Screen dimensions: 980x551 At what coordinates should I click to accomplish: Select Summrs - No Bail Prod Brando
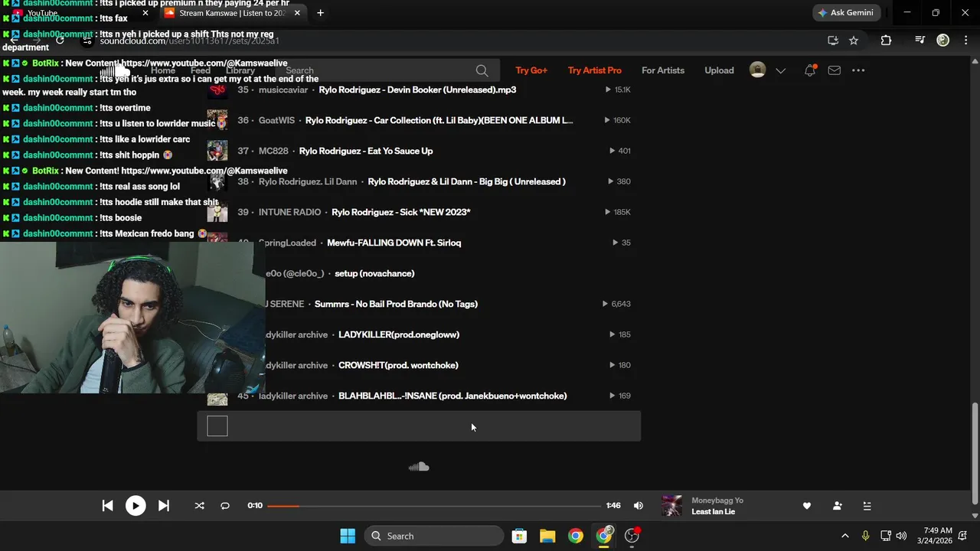coord(396,304)
